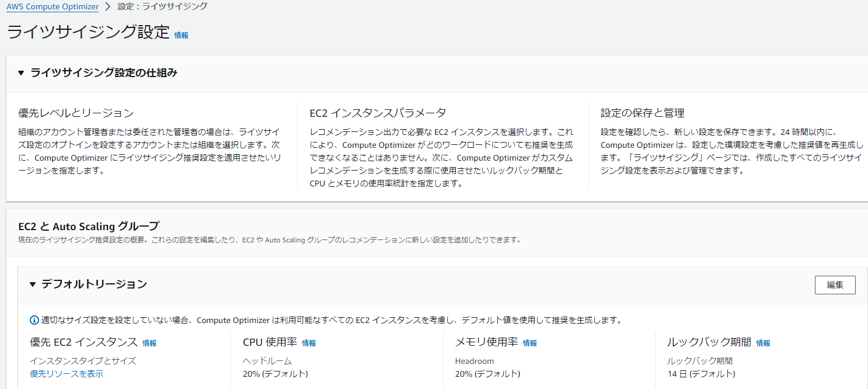The width and height of the screenshot is (868, 389).
Task: Collapse the ライツサイジング設定の仕組み section
Action: pos(21,73)
